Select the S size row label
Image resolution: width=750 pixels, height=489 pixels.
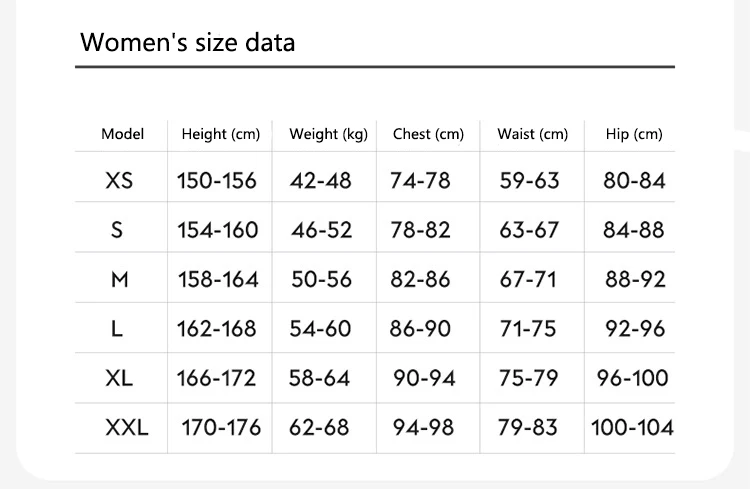click(x=117, y=230)
